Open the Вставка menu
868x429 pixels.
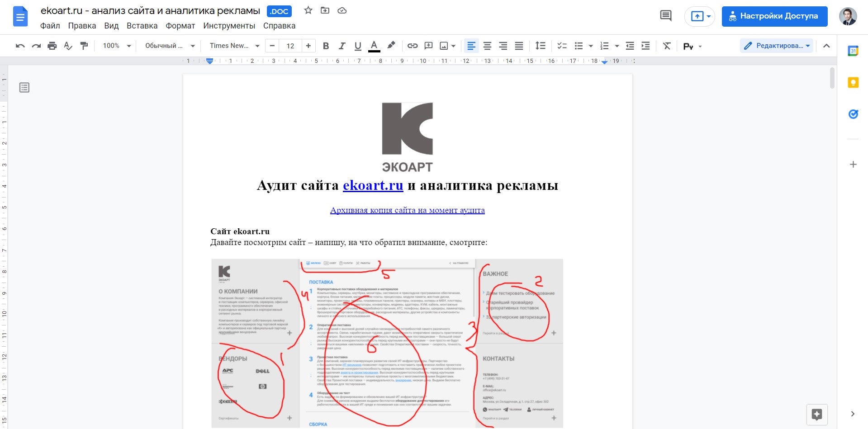coord(142,26)
